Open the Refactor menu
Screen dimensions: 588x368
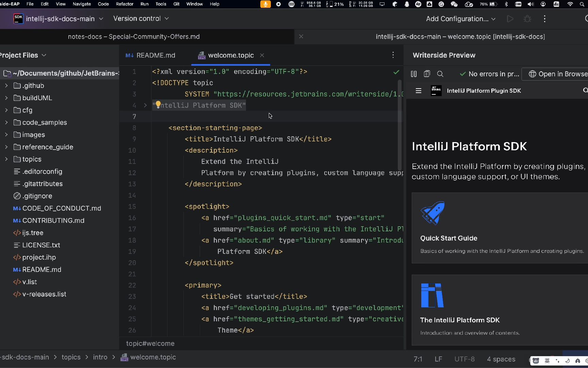[x=125, y=4]
